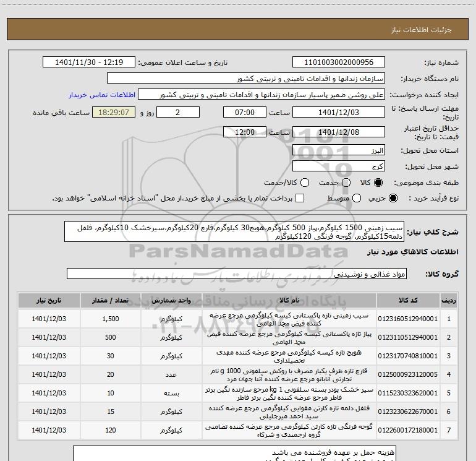The image size is (476, 461).
Task: Click the response deadline date 1401/12/03 field
Action: [x=339, y=112]
